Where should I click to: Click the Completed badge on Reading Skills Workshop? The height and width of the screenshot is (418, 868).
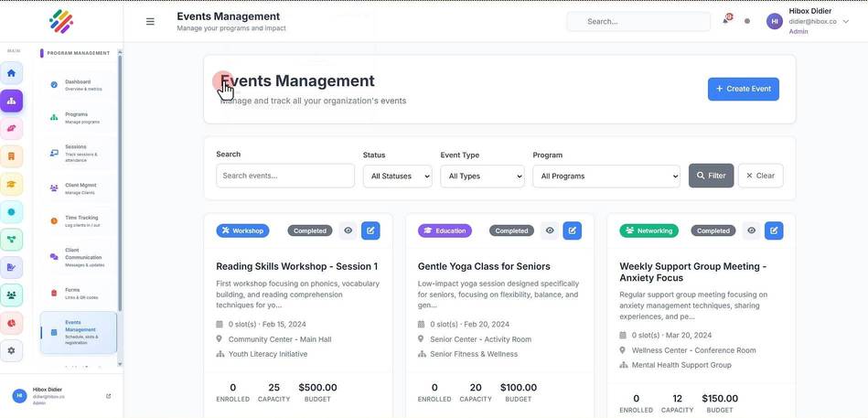pyautogui.click(x=310, y=230)
